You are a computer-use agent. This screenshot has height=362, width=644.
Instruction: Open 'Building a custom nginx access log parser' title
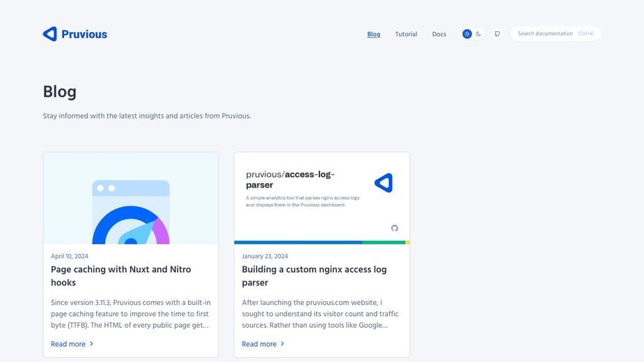(x=314, y=276)
